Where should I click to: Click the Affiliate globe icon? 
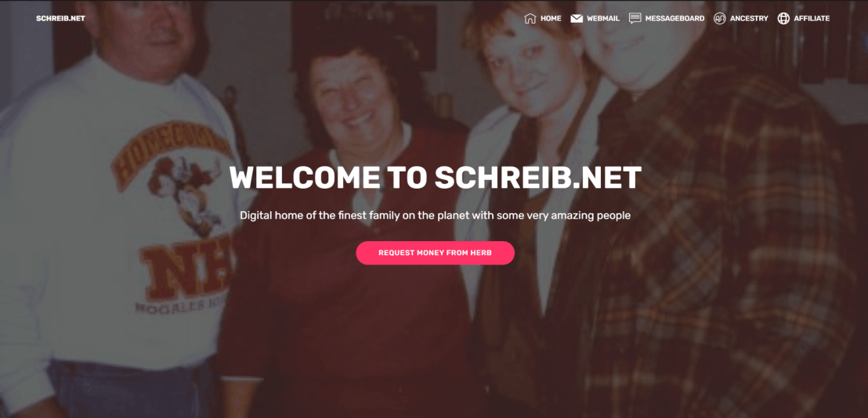pyautogui.click(x=783, y=18)
